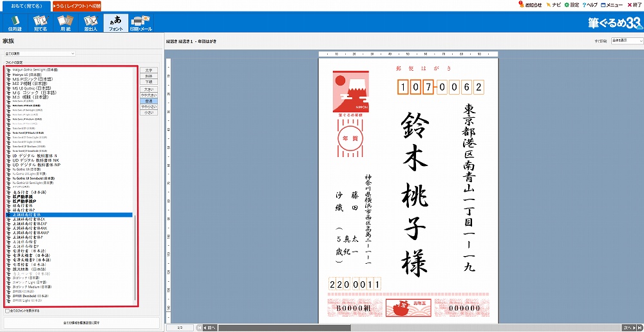Click 終了 to exit the application
The height and width of the screenshot is (332, 644).
[634, 5]
